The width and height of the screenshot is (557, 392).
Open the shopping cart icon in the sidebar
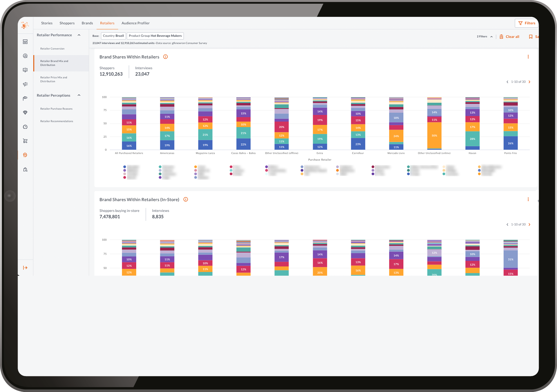(x=25, y=141)
